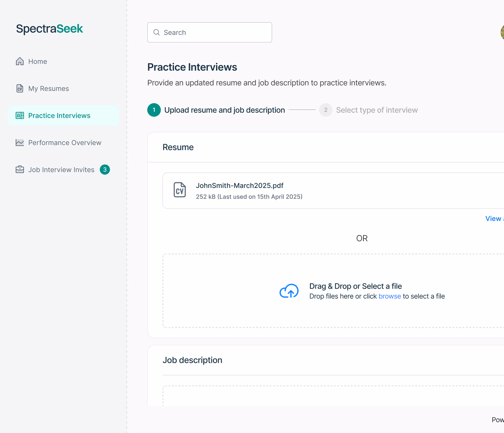Image resolution: width=504 pixels, height=433 pixels.
Task: Click the Home house icon
Action: (x=20, y=61)
